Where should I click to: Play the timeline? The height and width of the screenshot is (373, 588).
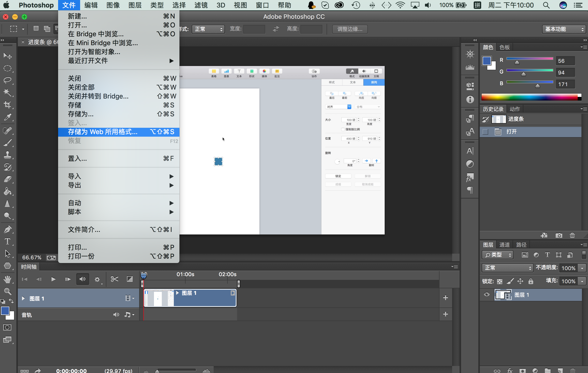(x=53, y=279)
